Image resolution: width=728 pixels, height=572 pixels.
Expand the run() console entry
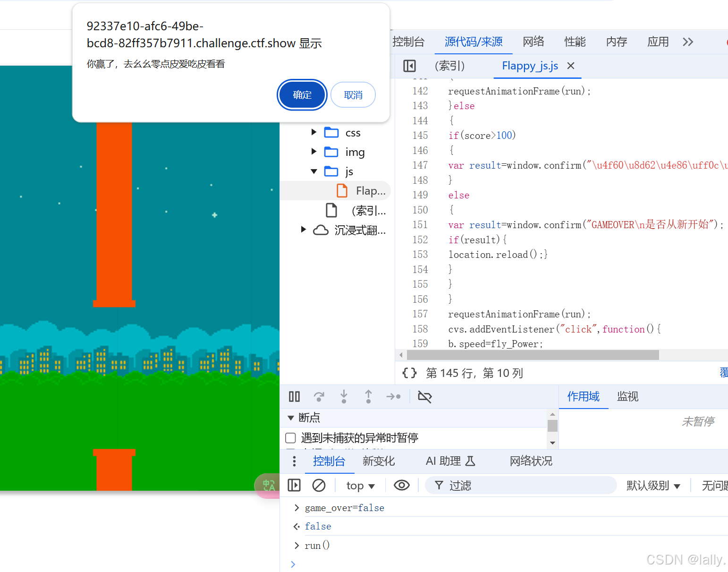(x=296, y=546)
